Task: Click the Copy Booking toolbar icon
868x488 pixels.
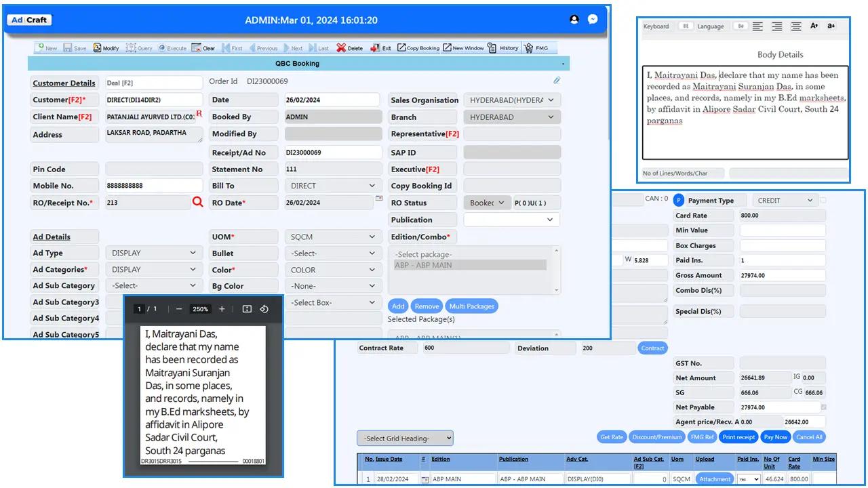Action: [x=418, y=48]
